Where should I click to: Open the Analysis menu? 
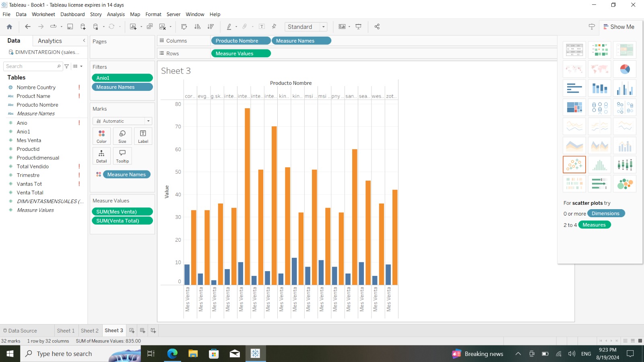pos(116,14)
